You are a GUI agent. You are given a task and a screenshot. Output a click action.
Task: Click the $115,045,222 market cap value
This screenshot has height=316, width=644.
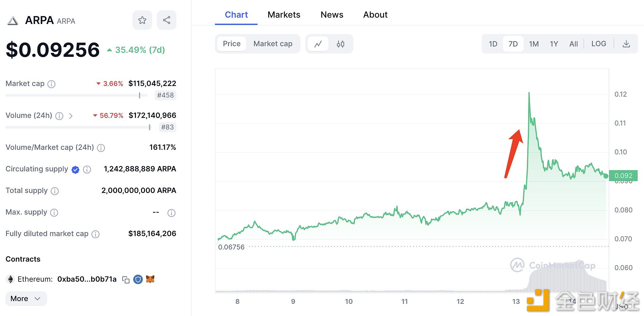point(152,84)
